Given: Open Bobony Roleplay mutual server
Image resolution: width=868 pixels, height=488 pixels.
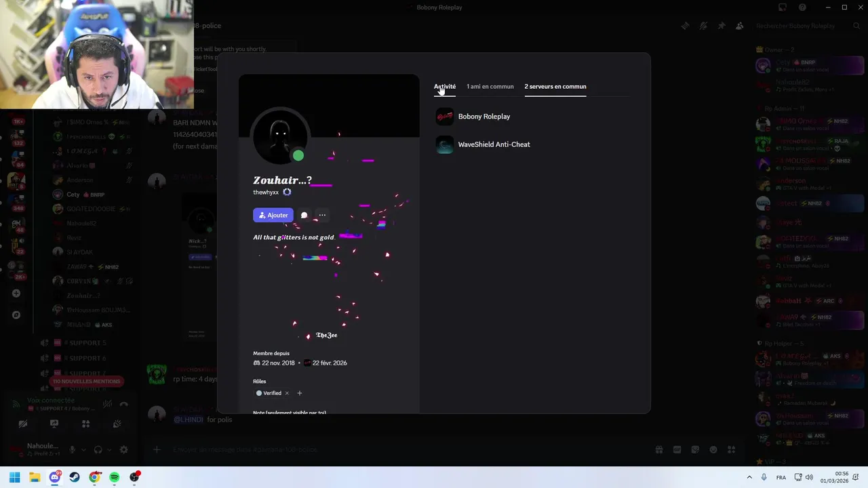Looking at the screenshot, I should pos(473,117).
